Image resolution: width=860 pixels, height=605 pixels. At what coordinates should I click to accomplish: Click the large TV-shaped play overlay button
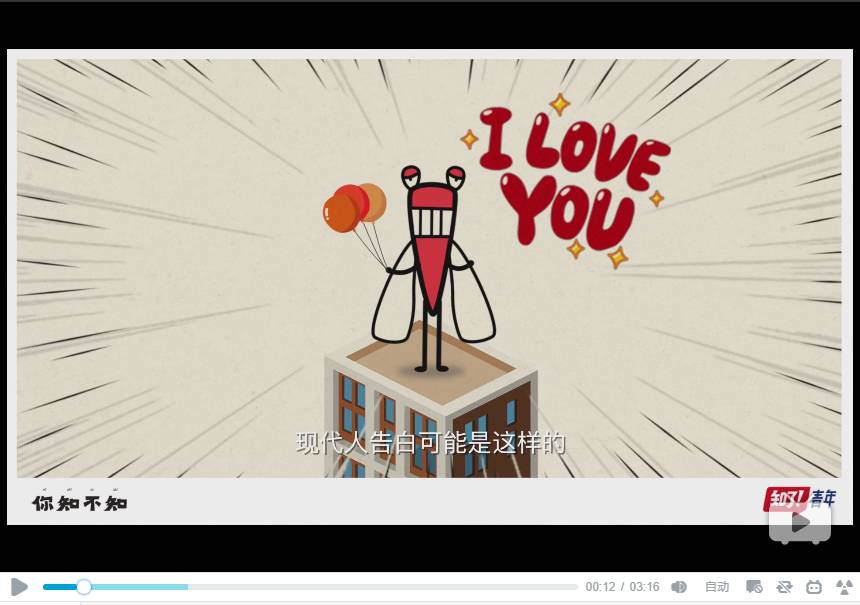pyautogui.click(x=800, y=522)
